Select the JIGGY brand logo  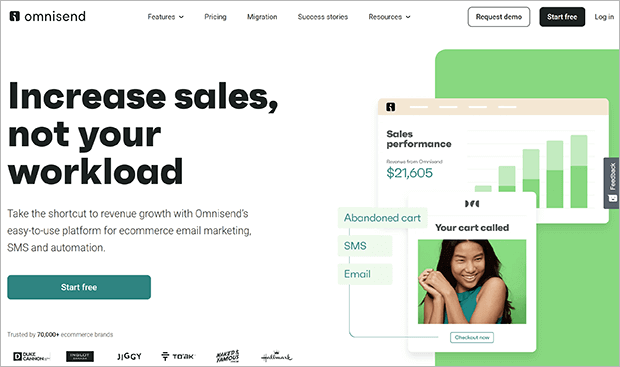click(x=129, y=356)
